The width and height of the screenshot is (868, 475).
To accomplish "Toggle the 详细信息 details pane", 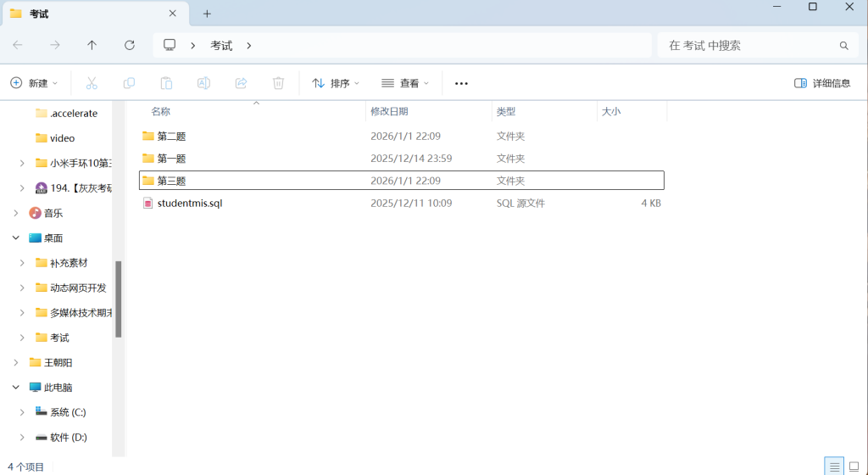I will click(x=822, y=83).
